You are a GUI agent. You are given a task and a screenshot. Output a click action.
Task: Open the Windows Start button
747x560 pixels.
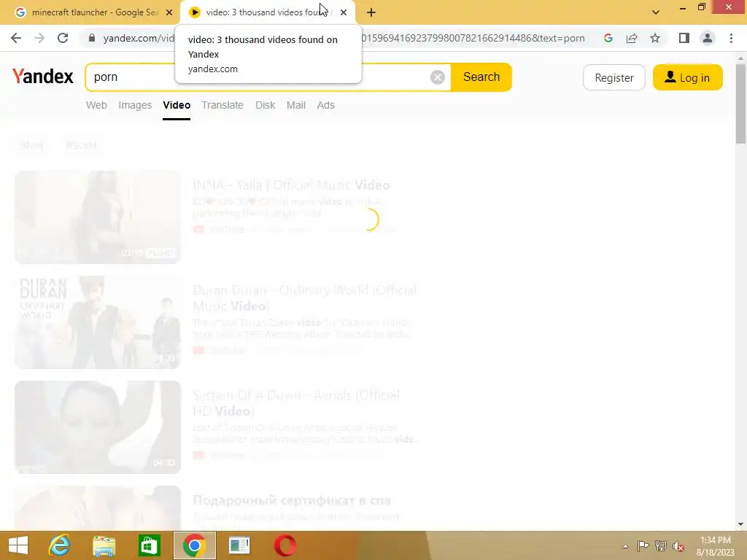click(x=18, y=545)
